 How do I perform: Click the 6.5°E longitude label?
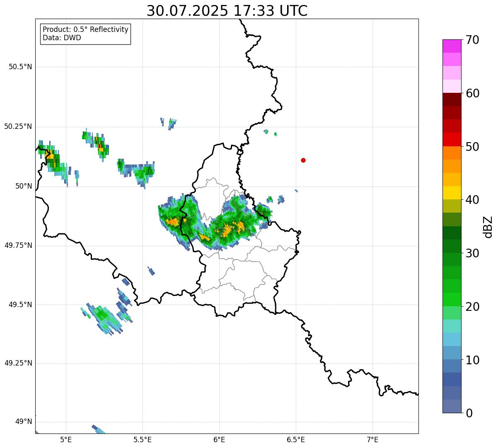[x=296, y=440]
